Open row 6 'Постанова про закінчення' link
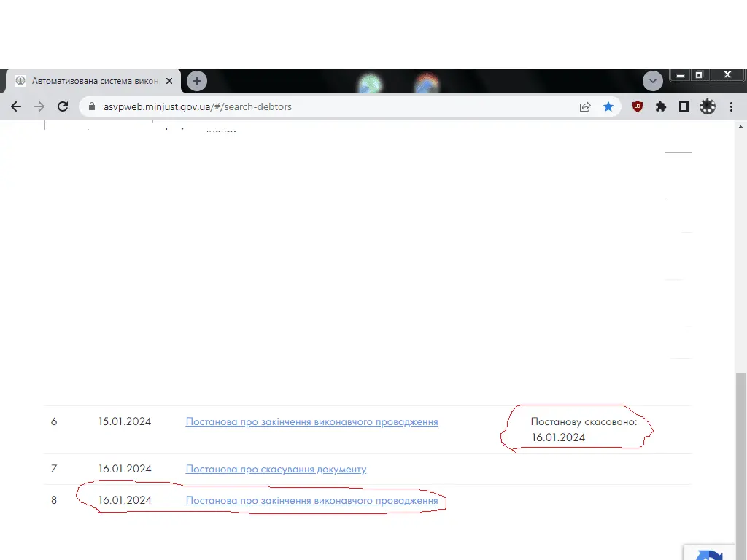This screenshot has height=560, width=747. tap(311, 421)
